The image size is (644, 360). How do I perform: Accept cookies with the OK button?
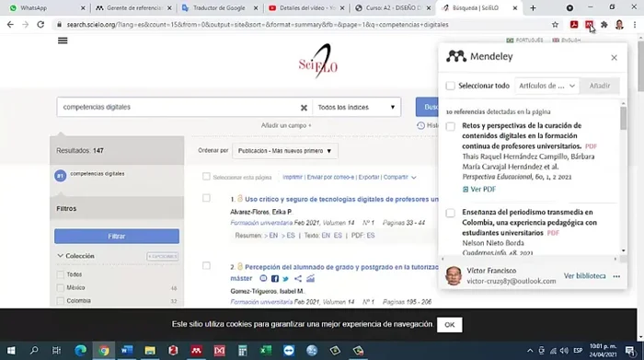click(x=449, y=325)
